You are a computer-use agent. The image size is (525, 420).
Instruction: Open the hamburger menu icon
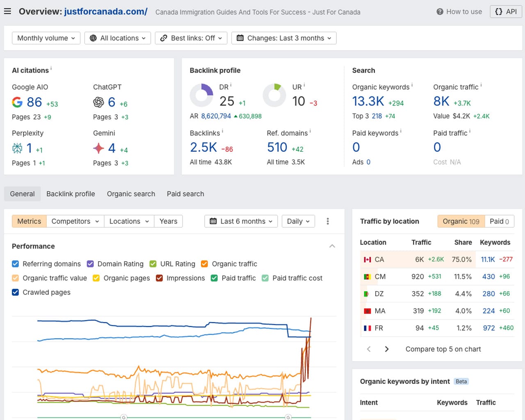point(7,11)
